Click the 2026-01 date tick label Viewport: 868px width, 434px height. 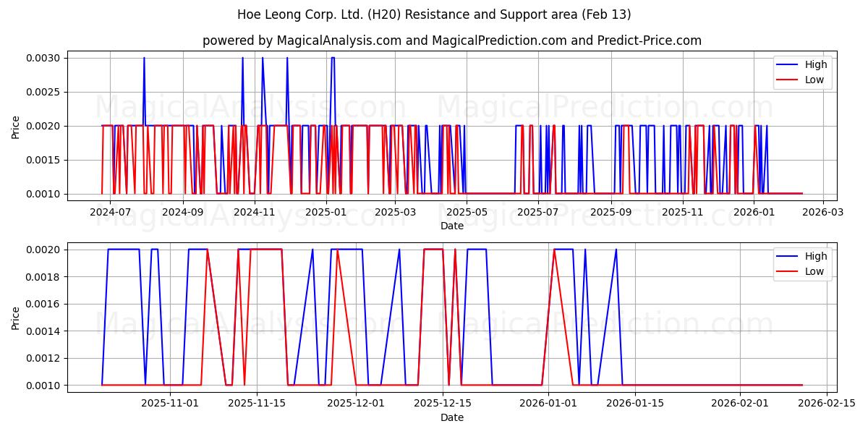[x=754, y=212]
